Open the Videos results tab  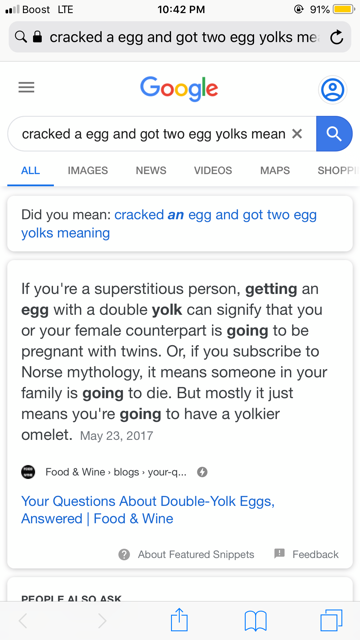(x=213, y=170)
